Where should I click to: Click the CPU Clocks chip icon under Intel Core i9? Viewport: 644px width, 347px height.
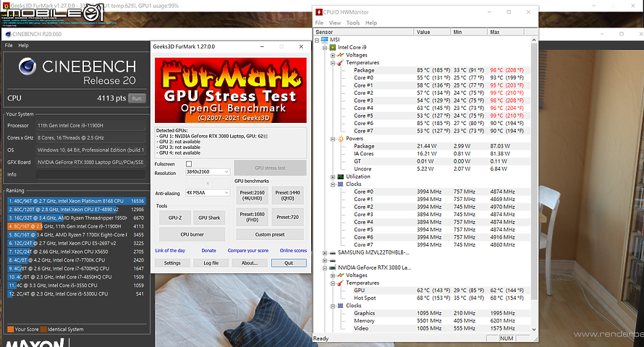pos(341,184)
